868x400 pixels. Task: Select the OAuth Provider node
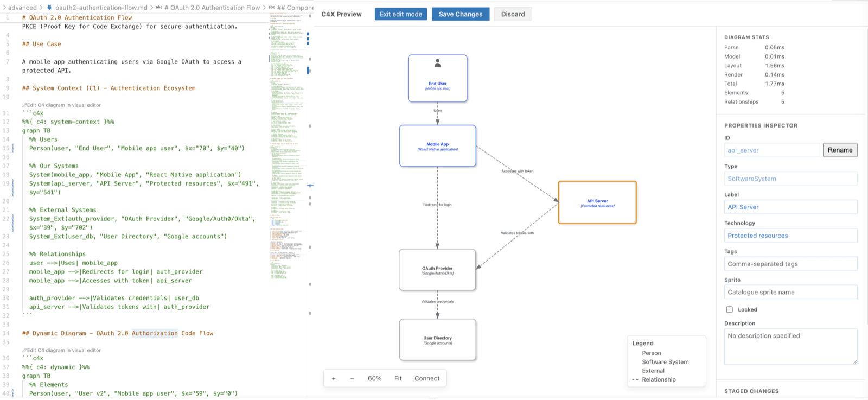point(437,270)
